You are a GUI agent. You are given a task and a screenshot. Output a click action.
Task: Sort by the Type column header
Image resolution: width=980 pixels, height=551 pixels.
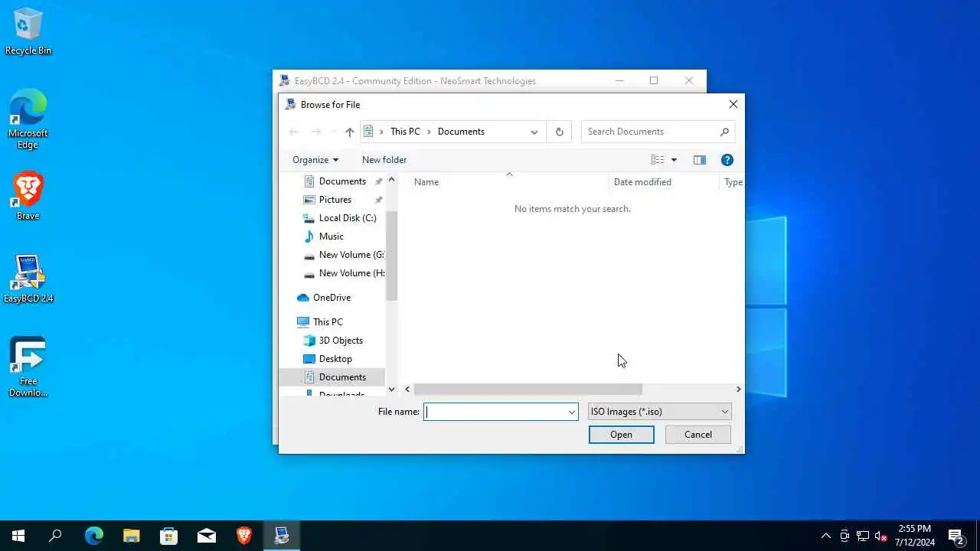(x=733, y=182)
